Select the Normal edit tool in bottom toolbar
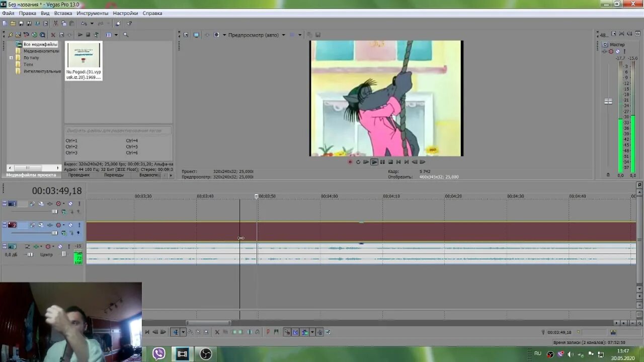Image resolution: width=644 pixels, height=362 pixels. click(x=176, y=332)
